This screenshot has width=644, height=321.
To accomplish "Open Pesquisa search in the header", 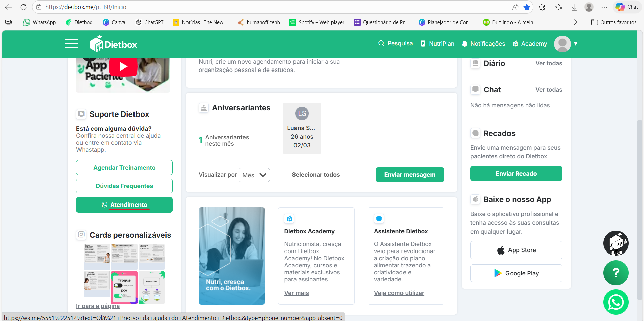I will pyautogui.click(x=395, y=43).
